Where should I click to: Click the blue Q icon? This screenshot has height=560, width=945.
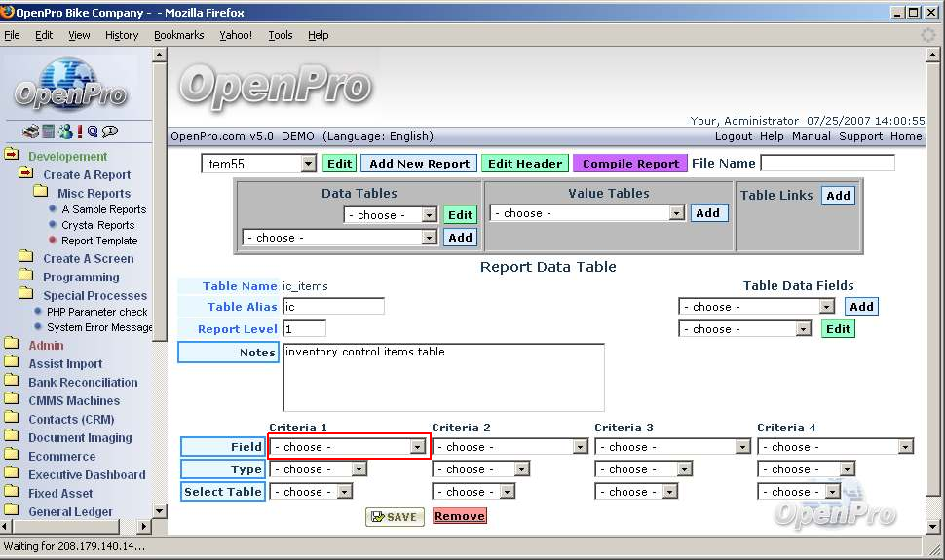coord(93,131)
